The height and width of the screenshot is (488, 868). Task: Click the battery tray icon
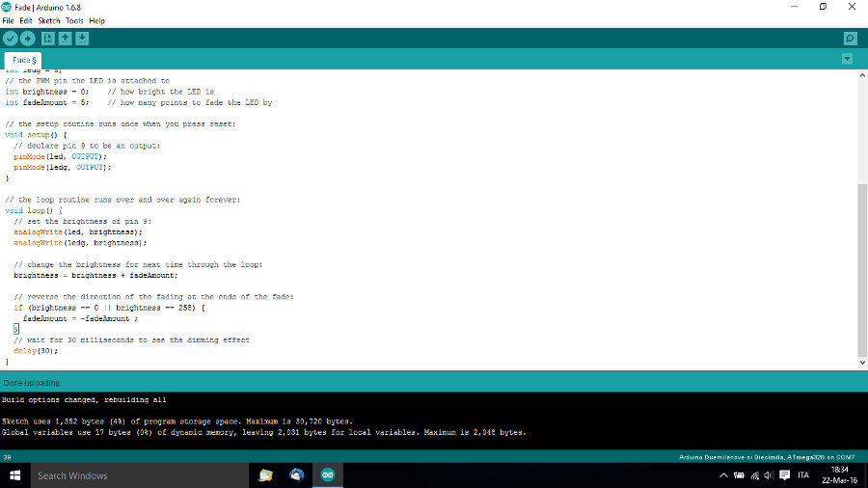point(739,475)
